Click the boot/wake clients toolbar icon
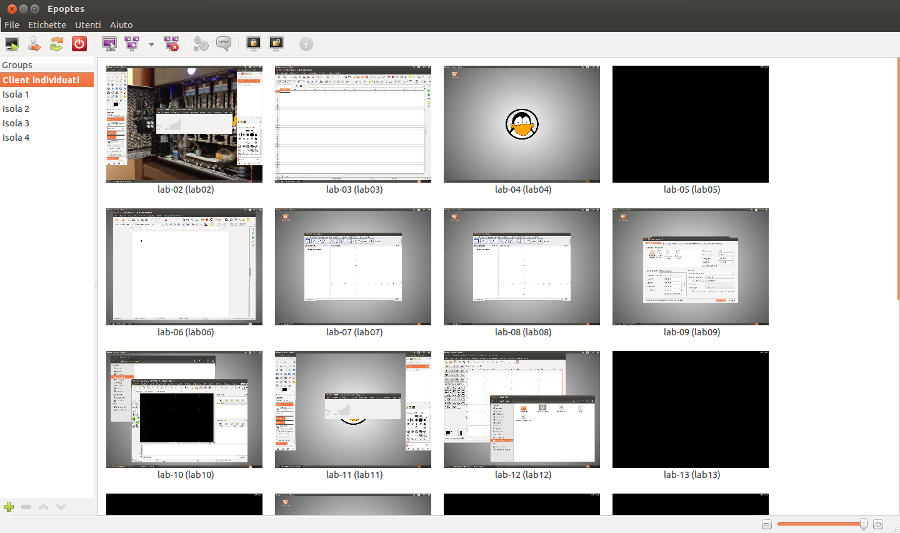Viewport: 900px width, 533px height. coord(12,44)
